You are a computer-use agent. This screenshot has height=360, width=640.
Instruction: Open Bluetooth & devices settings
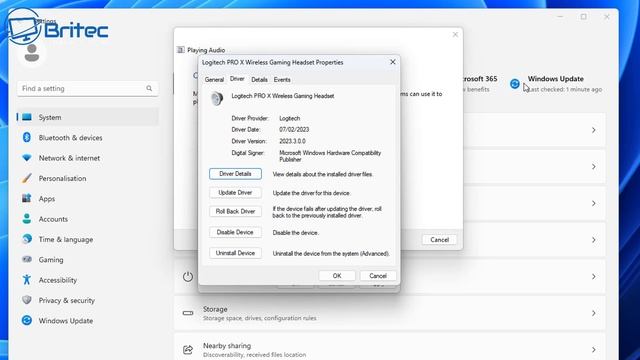(87, 138)
